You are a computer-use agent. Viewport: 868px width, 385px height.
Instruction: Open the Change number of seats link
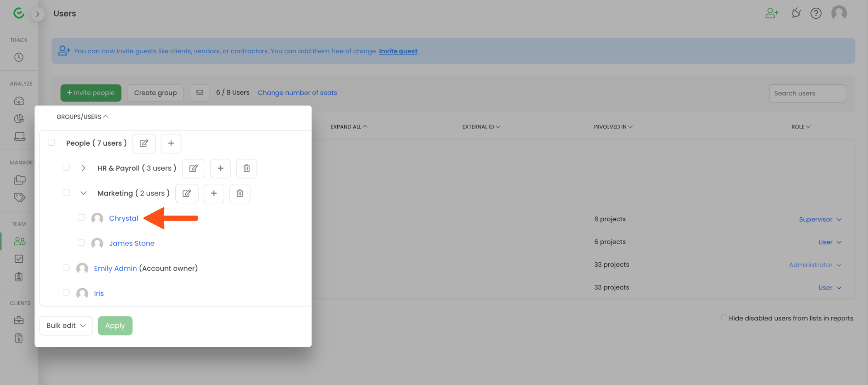click(297, 93)
